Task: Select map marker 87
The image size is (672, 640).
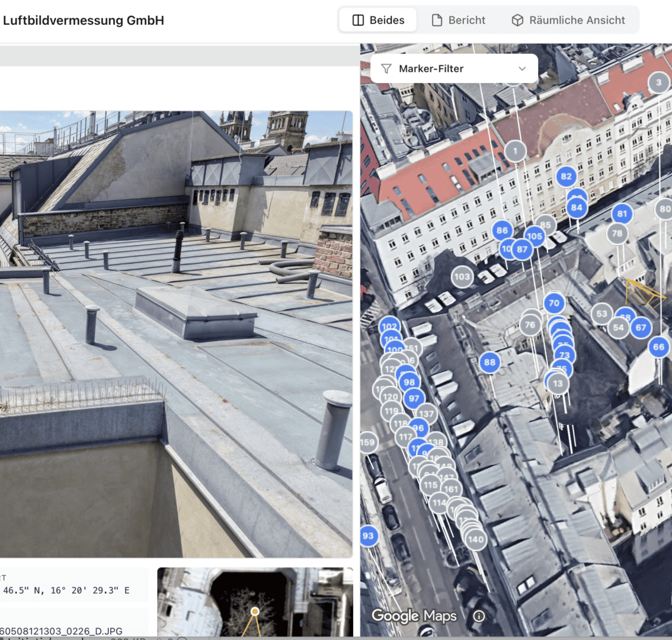Action: (522, 249)
